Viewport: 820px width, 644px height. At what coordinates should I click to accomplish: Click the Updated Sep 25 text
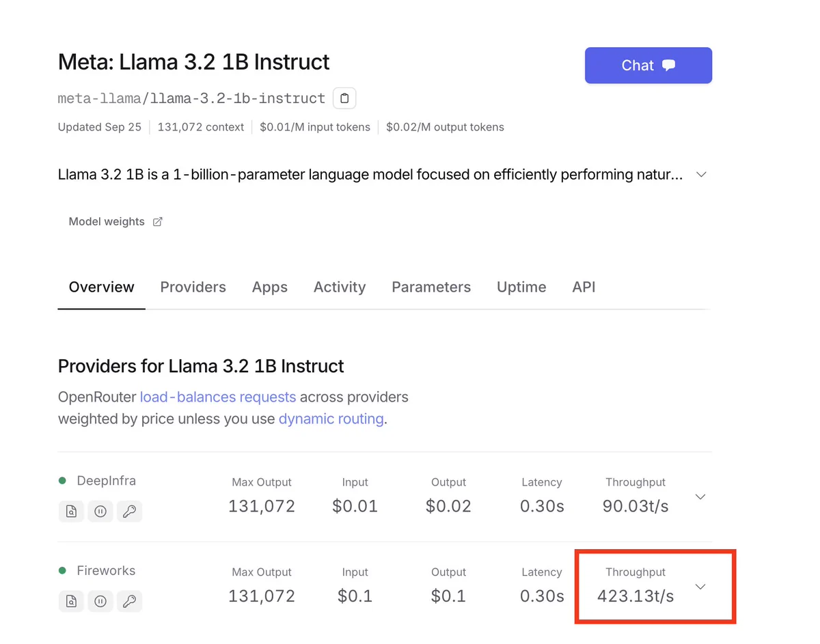[x=100, y=127]
